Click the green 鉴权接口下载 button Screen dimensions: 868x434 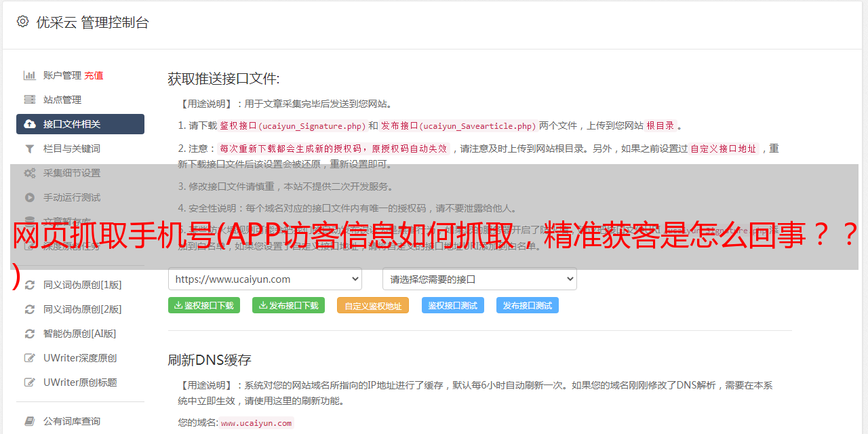203,305
